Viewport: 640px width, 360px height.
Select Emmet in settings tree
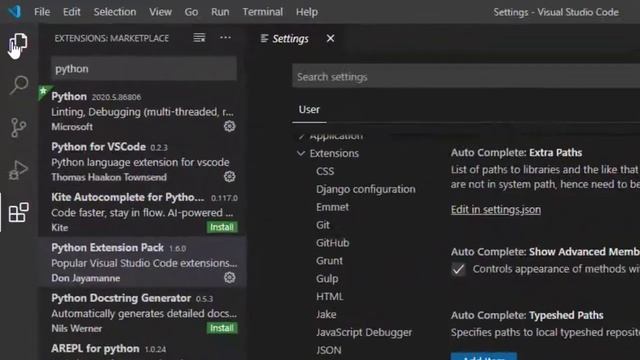pos(332,207)
